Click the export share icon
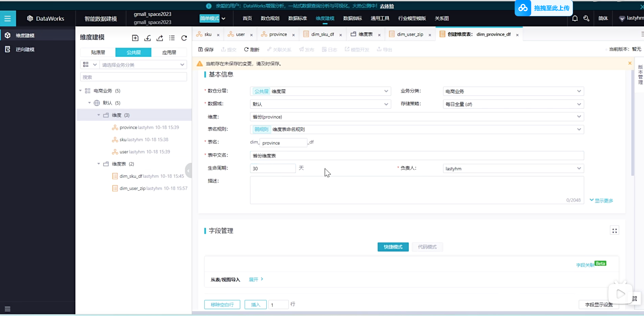The height and width of the screenshot is (316, 644). (160, 38)
